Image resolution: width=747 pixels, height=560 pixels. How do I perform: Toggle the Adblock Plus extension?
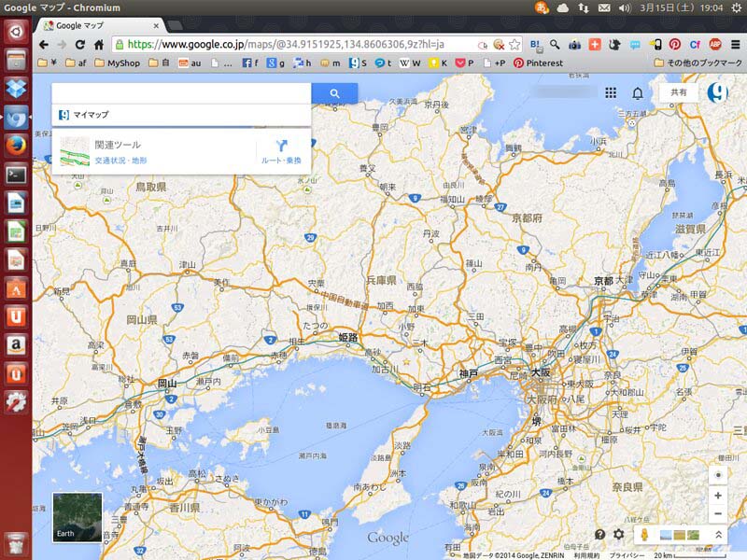pos(715,45)
